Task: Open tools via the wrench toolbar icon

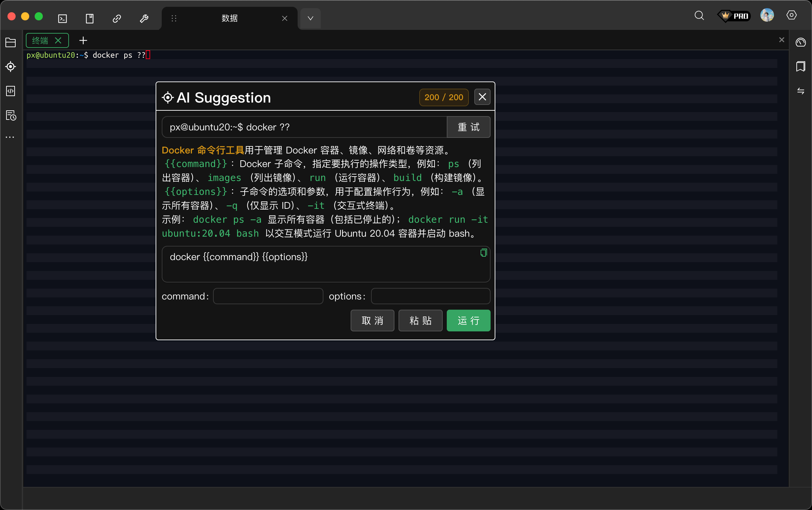Action: 144,18
